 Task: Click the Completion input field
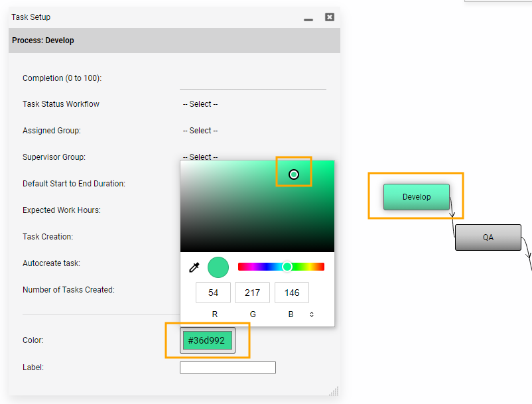[253, 80]
